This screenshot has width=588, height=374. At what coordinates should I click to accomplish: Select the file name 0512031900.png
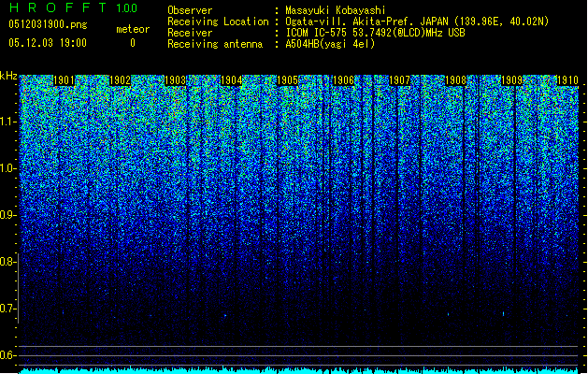(48, 24)
